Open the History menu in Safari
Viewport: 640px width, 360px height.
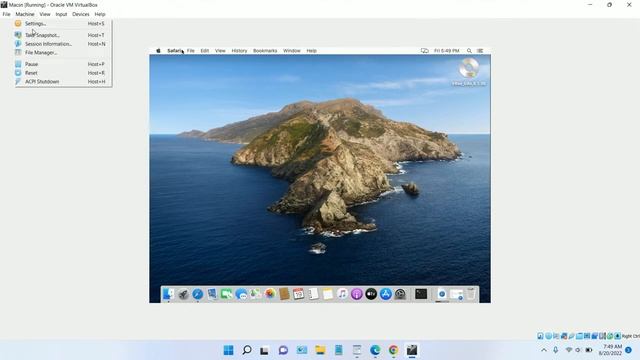[239, 51]
